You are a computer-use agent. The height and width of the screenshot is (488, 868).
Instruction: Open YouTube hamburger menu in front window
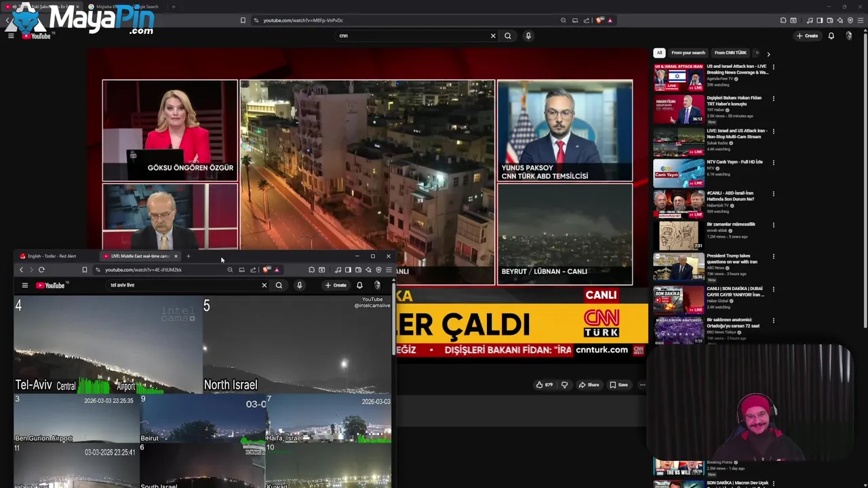pyautogui.click(x=24, y=285)
